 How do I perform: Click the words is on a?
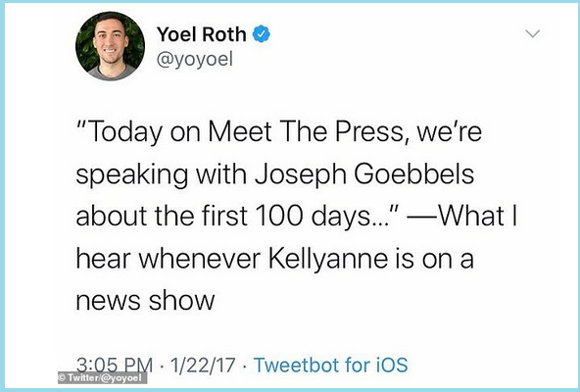click(435, 259)
